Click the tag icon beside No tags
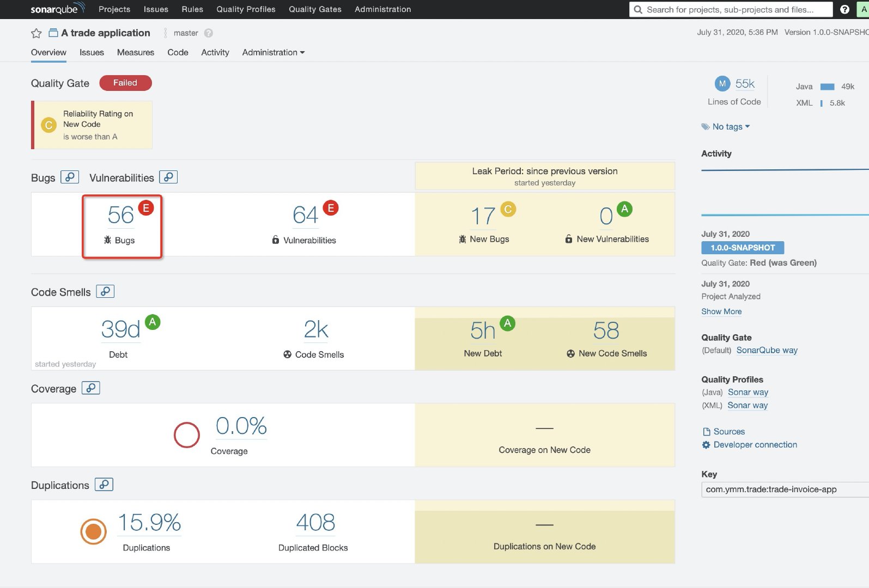Viewport: 869px width, 588px height. 706,127
